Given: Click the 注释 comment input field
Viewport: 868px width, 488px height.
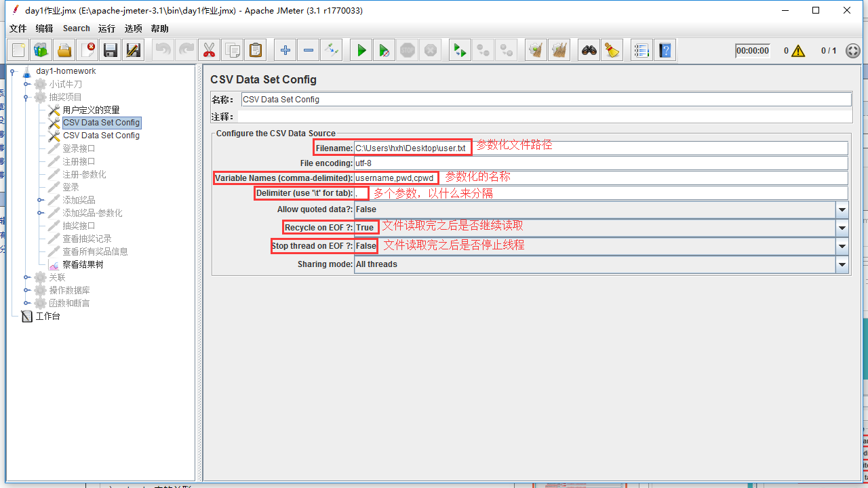Looking at the screenshot, I should (x=545, y=117).
